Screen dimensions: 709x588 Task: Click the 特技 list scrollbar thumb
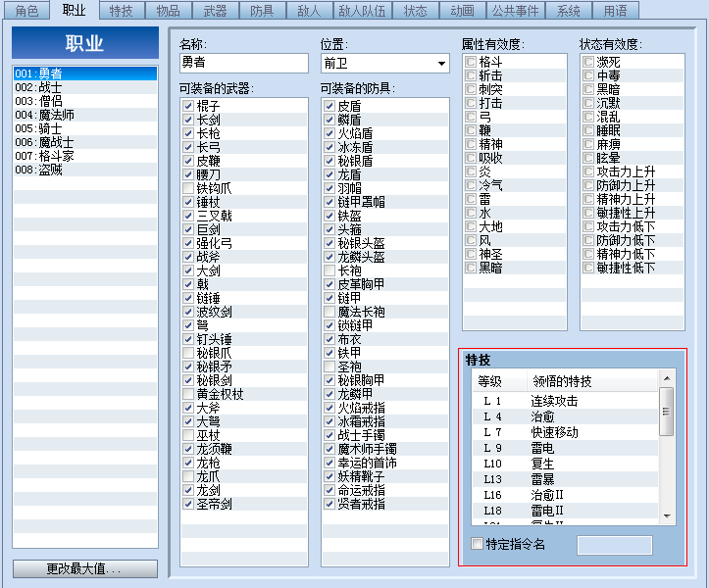(667, 412)
